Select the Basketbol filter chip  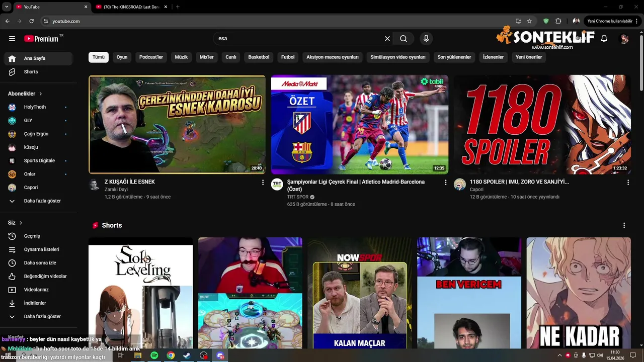click(x=259, y=57)
